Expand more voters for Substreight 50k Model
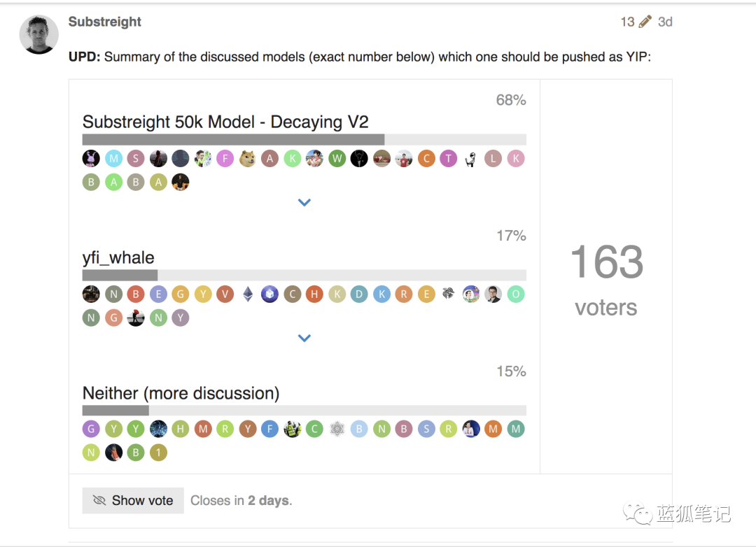The height and width of the screenshot is (547, 756). click(304, 202)
